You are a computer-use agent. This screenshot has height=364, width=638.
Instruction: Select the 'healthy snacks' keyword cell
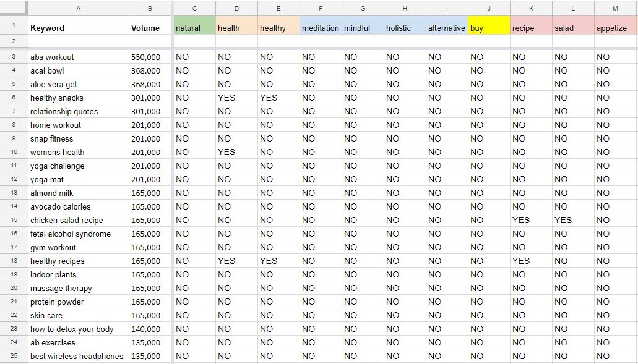coord(78,98)
